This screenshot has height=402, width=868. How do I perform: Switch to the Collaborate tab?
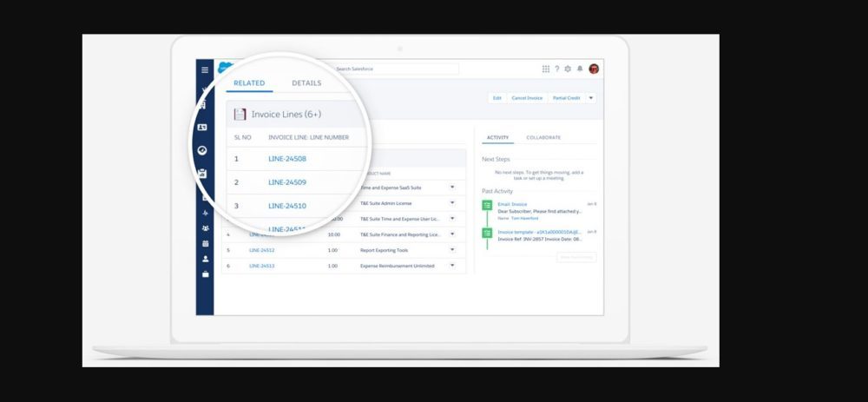543,137
